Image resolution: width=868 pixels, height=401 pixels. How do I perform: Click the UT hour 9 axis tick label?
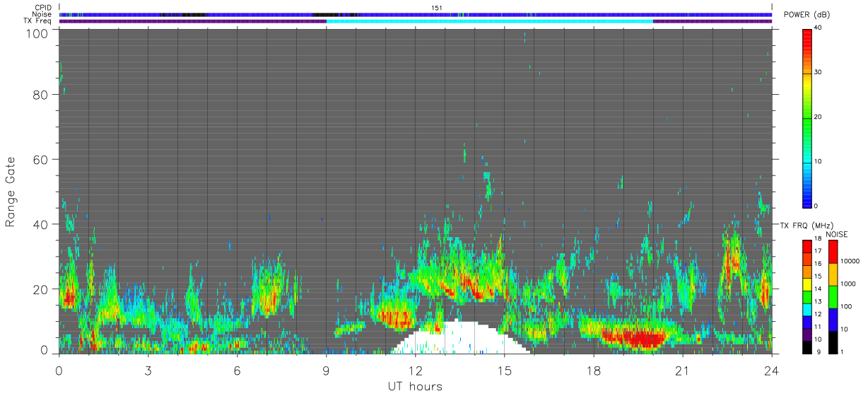[x=326, y=371]
